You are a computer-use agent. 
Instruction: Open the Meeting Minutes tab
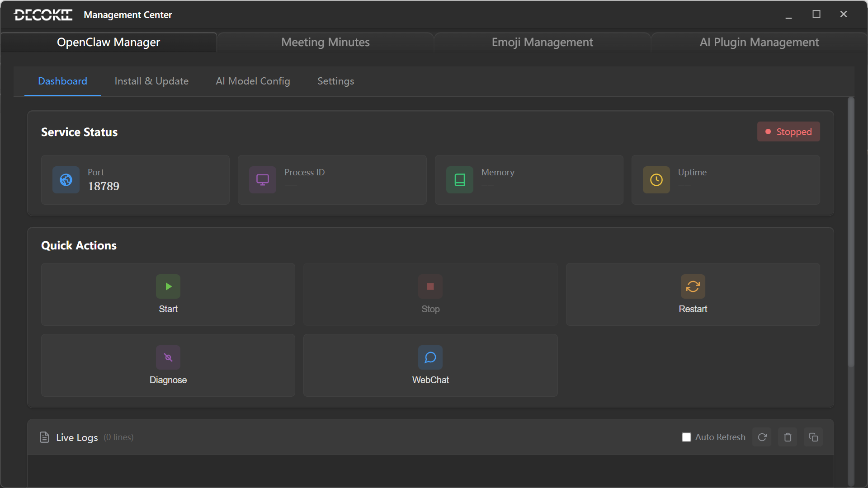click(325, 42)
